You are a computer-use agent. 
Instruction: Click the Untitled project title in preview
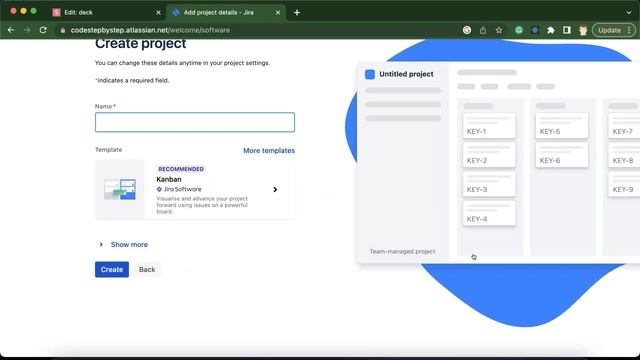(406, 74)
